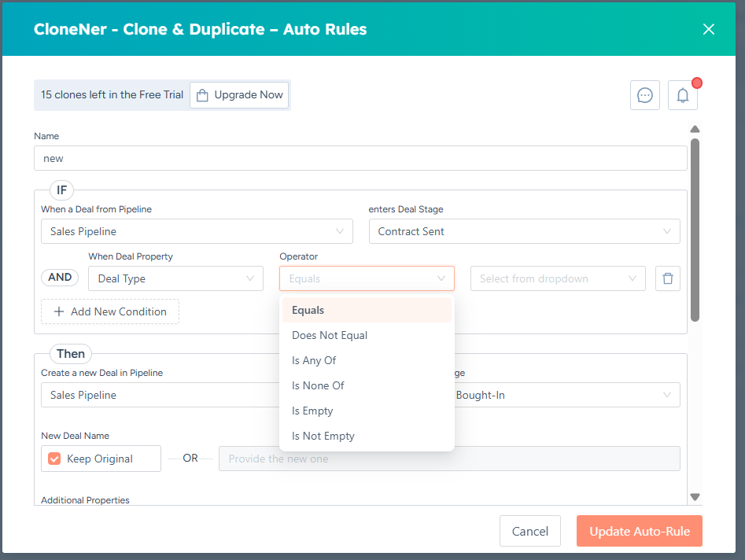745x560 pixels.
Task: Toggle the AND condition connector
Action: tap(60, 278)
